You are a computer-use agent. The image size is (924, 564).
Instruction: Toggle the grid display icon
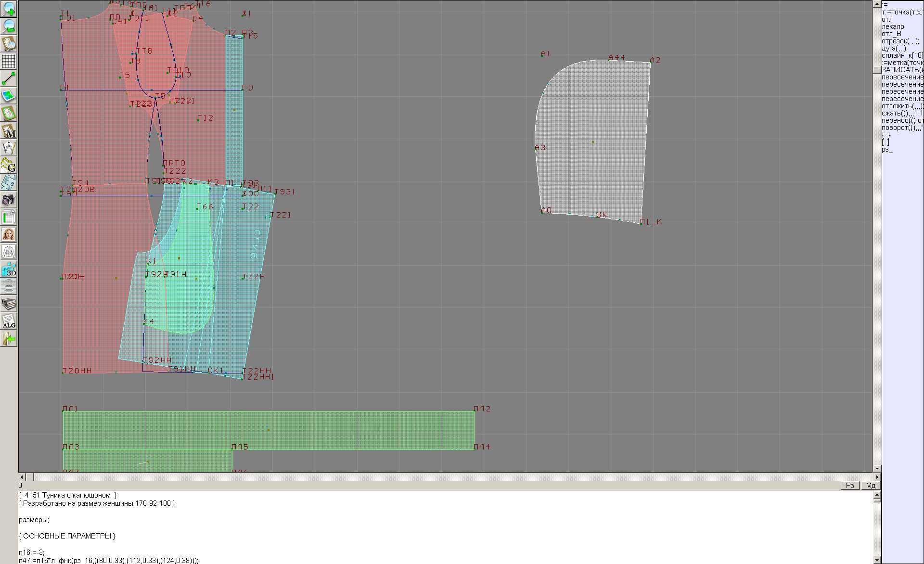[9, 61]
